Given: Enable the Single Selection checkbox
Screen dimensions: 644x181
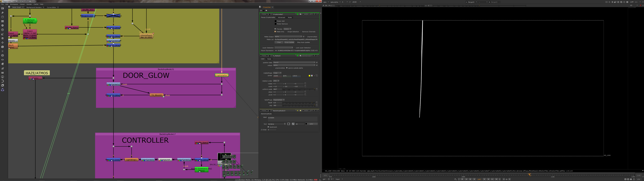Looking at the screenshot, I should (x=287, y=32).
